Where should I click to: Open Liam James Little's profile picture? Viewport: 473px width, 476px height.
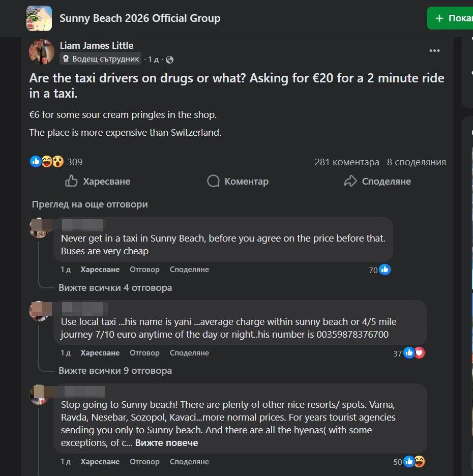coord(42,52)
